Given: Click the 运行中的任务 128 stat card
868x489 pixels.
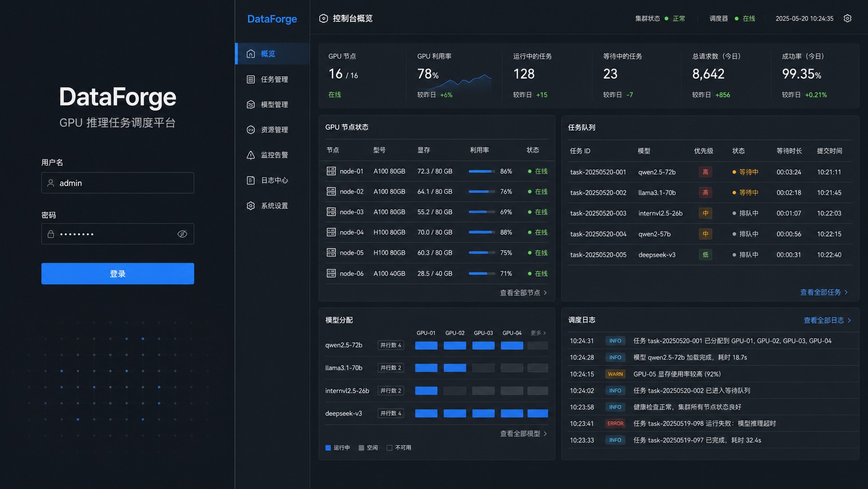Looking at the screenshot, I should click(x=547, y=75).
